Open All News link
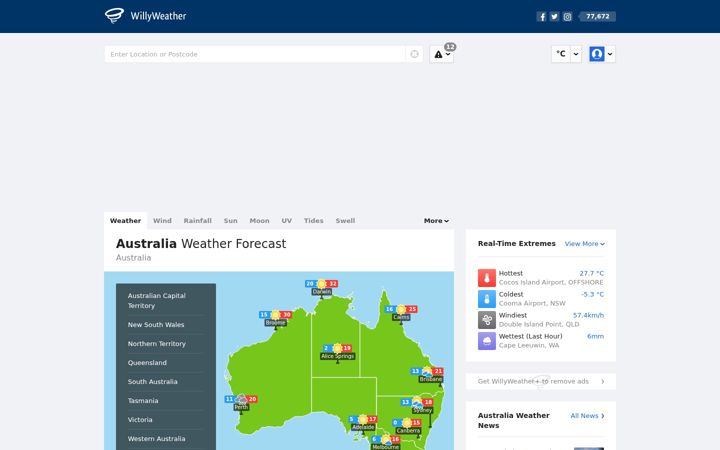The width and height of the screenshot is (720, 450). click(587, 416)
